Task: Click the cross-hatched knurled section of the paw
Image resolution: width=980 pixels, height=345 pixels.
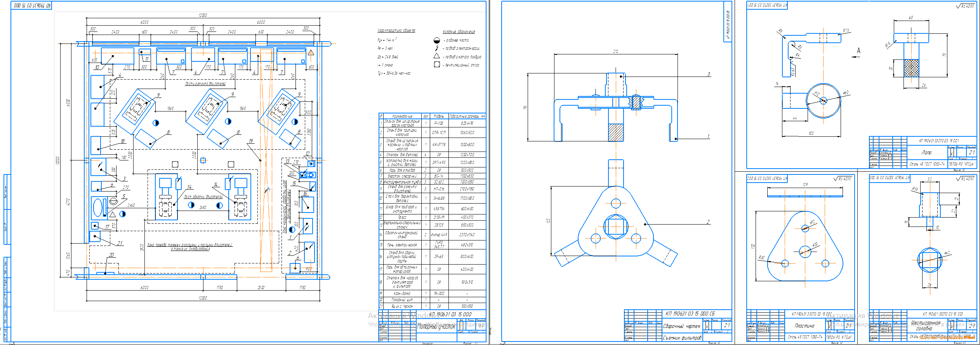Action: point(911,68)
